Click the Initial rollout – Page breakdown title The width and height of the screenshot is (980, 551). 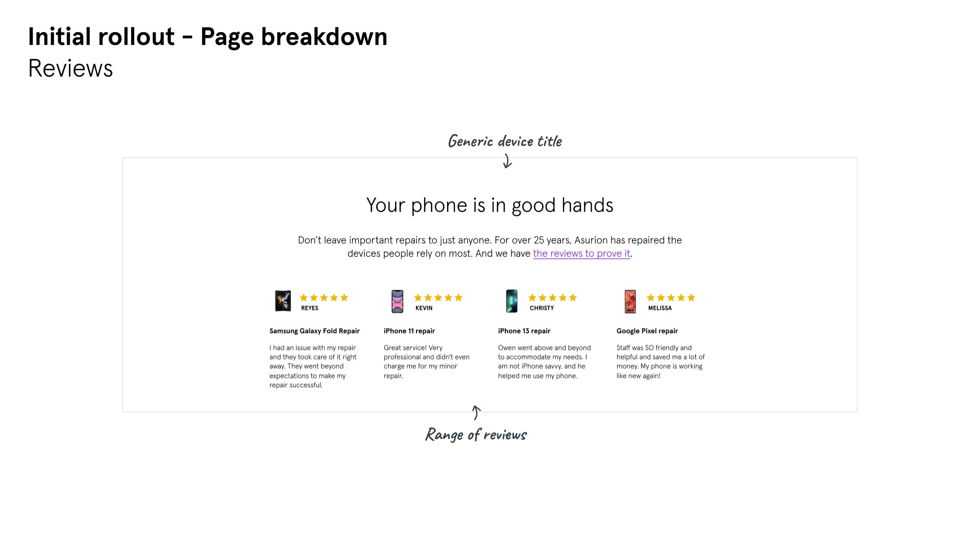click(x=208, y=37)
